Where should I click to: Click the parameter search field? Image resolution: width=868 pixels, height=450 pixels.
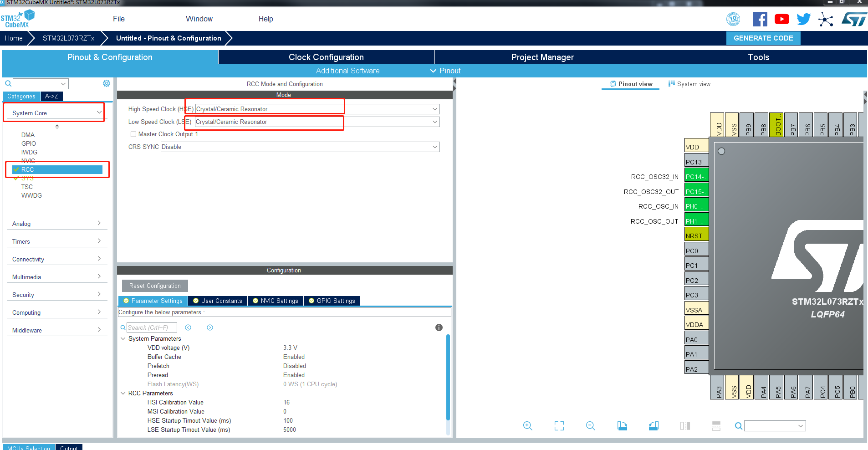click(153, 327)
